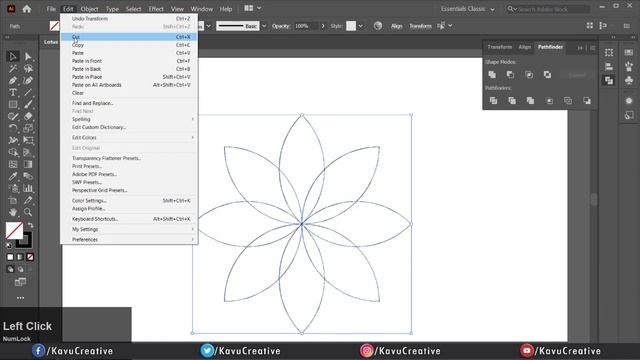Select the Rotate tool

point(13,128)
